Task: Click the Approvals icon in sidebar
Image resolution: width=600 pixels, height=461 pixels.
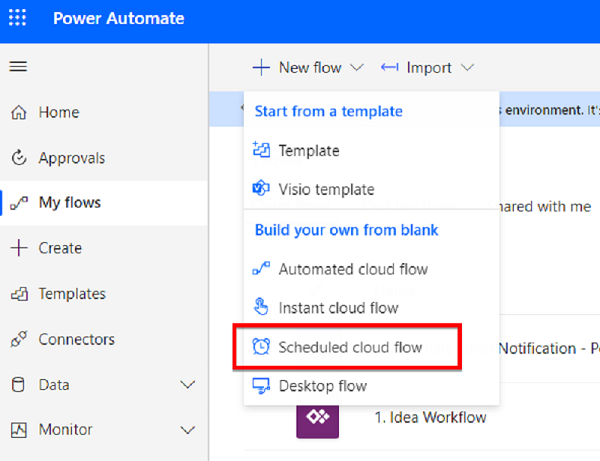Action: coord(19,158)
